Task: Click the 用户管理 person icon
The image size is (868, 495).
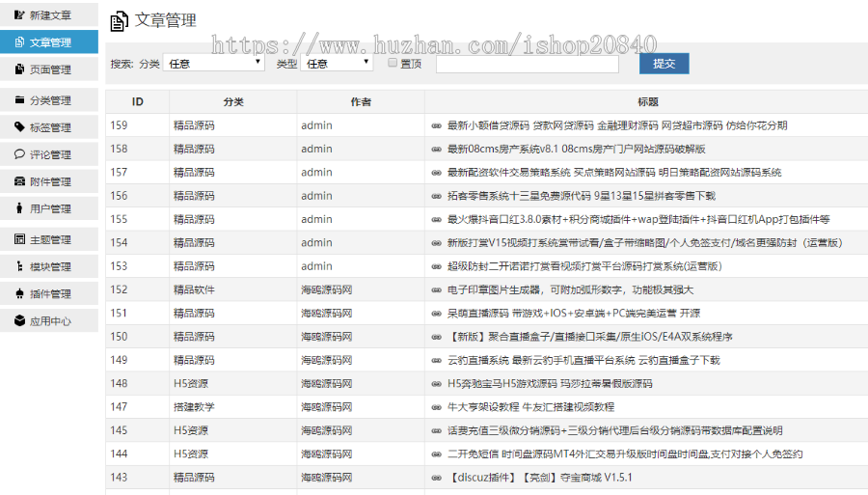Action: pyautogui.click(x=19, y=208)
